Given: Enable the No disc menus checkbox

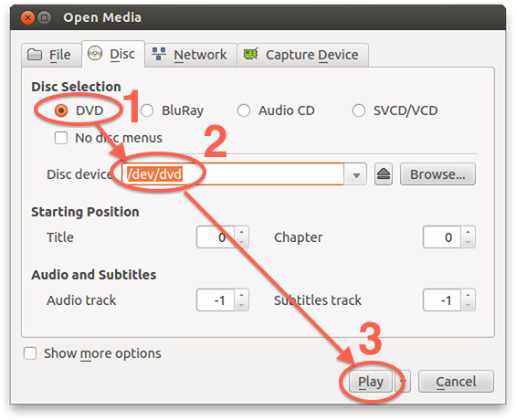Looking at the screenshot, I should point(61,138).
